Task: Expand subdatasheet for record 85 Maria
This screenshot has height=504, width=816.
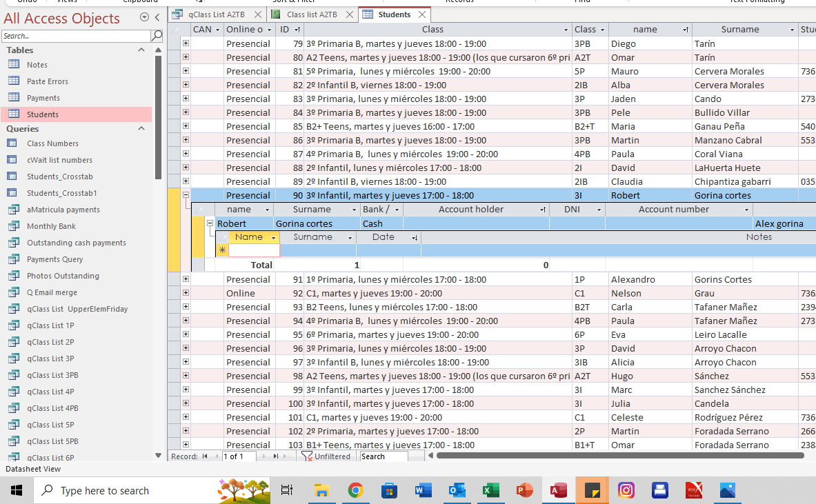Action: point(186,126)
